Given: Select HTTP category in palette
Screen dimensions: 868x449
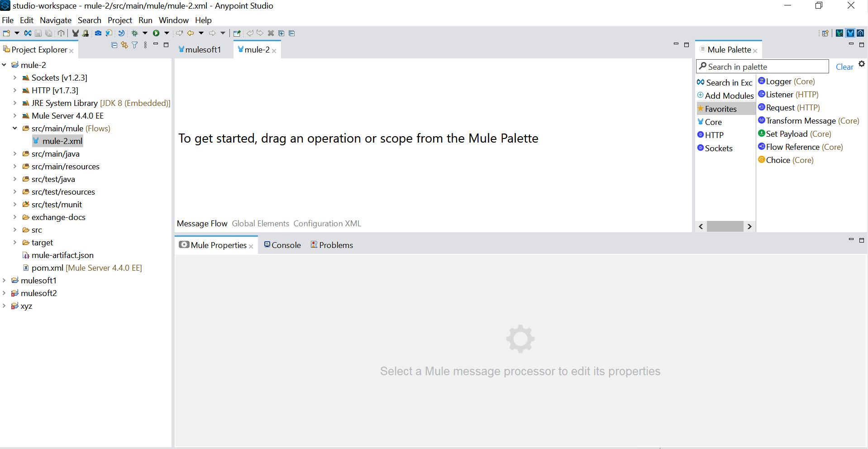Looking at the screenshot, I should coord(711,135).
